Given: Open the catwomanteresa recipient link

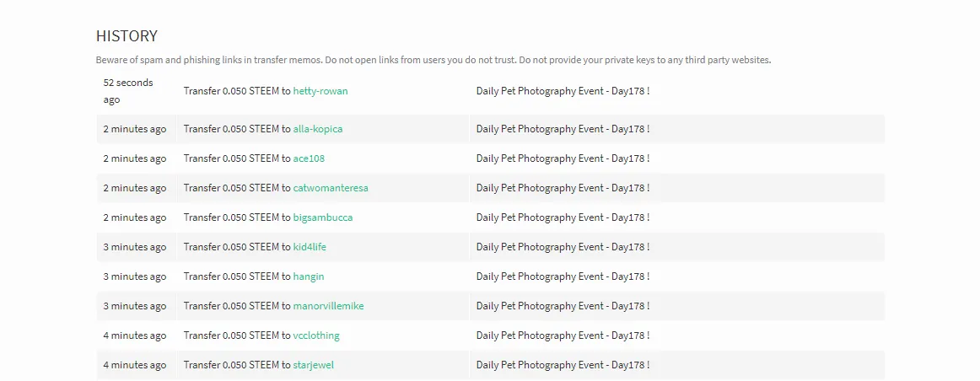Looking at the screenshot, I should [x=330, y=188].
